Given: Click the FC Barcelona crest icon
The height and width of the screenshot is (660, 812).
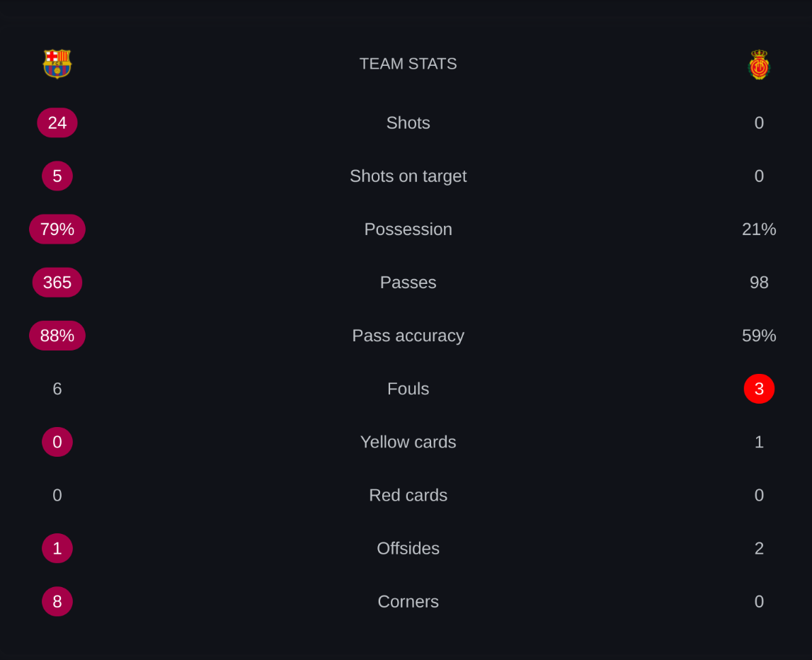Looking at the screenshot, I should click(x=57, y=64).
